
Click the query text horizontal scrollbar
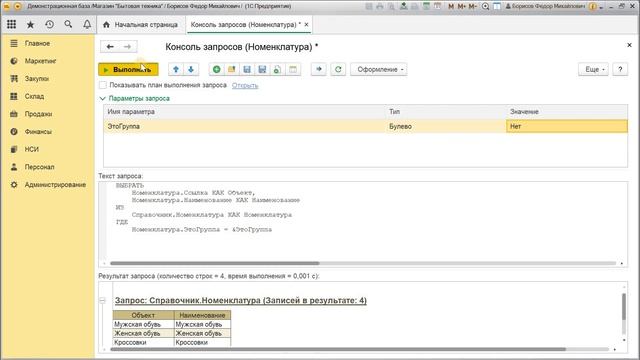pos(215,263)
